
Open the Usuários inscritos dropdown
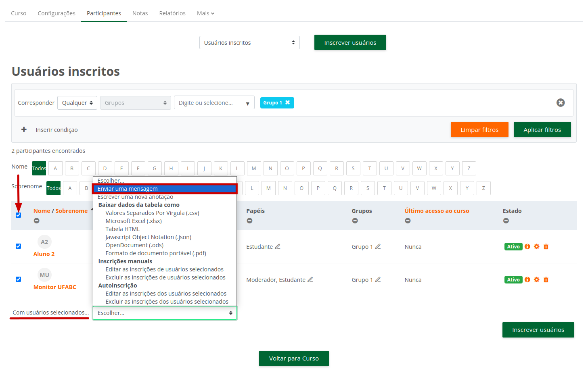249,43
